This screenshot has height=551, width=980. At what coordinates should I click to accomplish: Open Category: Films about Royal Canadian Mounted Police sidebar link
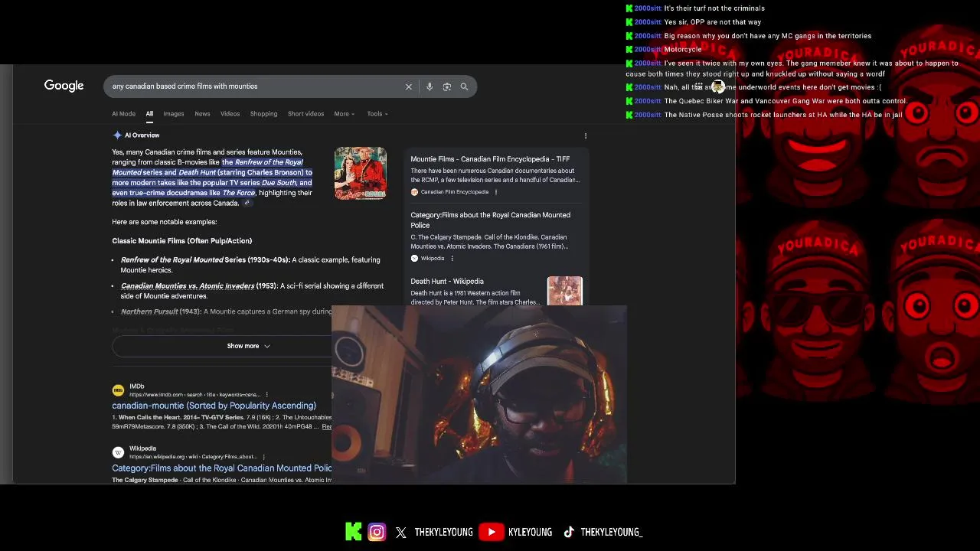point(490,220)
